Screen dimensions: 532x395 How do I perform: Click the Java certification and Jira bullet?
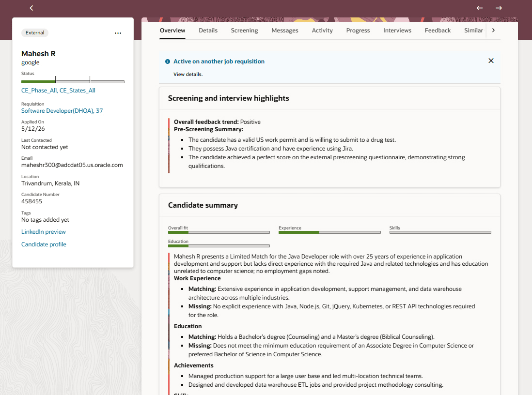click(271, 149)
